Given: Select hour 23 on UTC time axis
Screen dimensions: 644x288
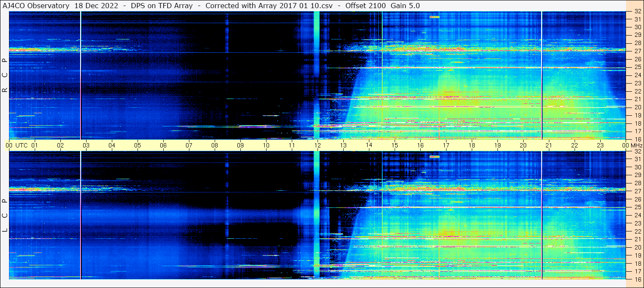Looking at the screenshot, I should coord(600,145).
